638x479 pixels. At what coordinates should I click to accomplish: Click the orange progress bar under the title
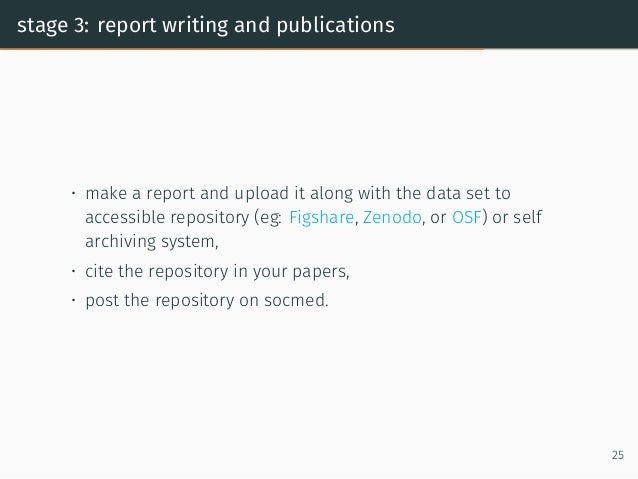coord(242,49)
